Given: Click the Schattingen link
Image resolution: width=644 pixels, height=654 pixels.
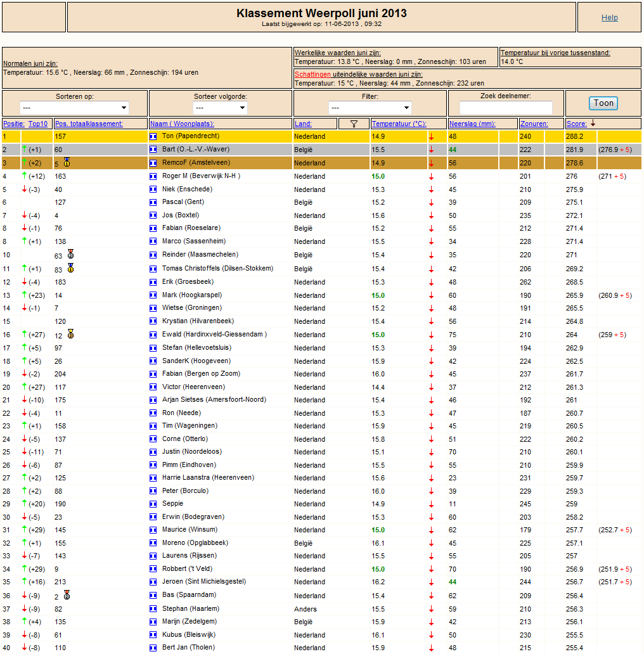Looking at the screenshot, I should (313, 74).
